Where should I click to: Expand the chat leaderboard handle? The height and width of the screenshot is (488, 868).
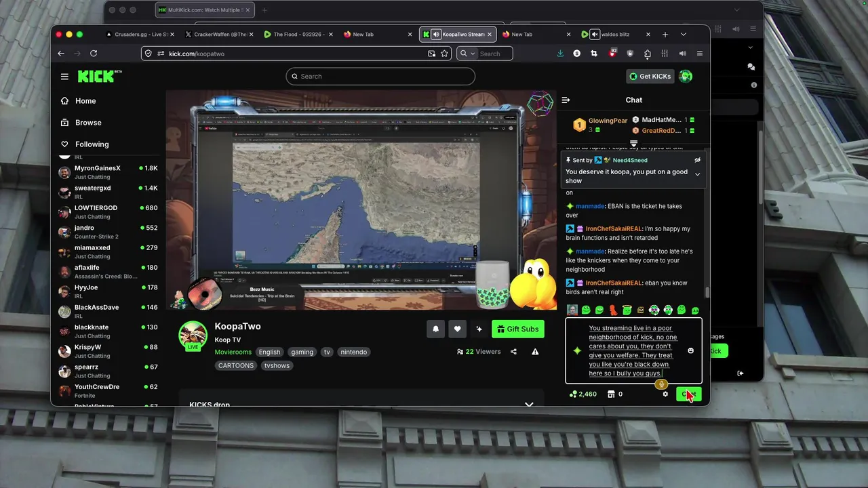coord(634,144)
